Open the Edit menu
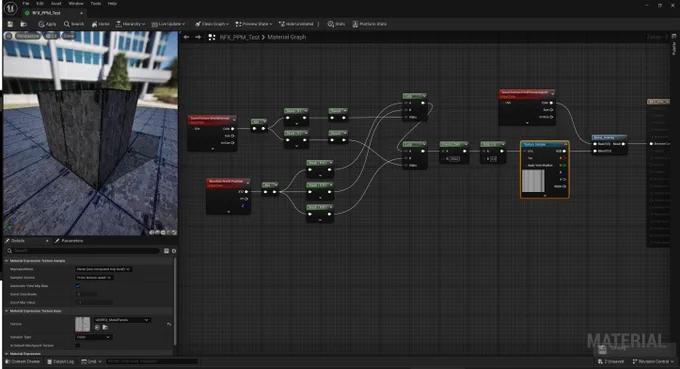680x369 pixels. (x=40, y=3)
